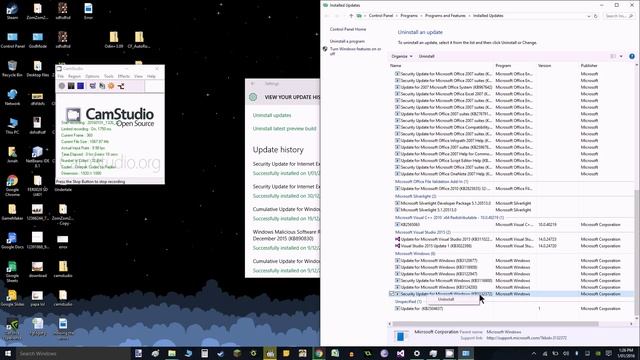Collapse the Microsoft Office File Validation Add-In group
Screen dimensions: 640x360
(431, 182)
